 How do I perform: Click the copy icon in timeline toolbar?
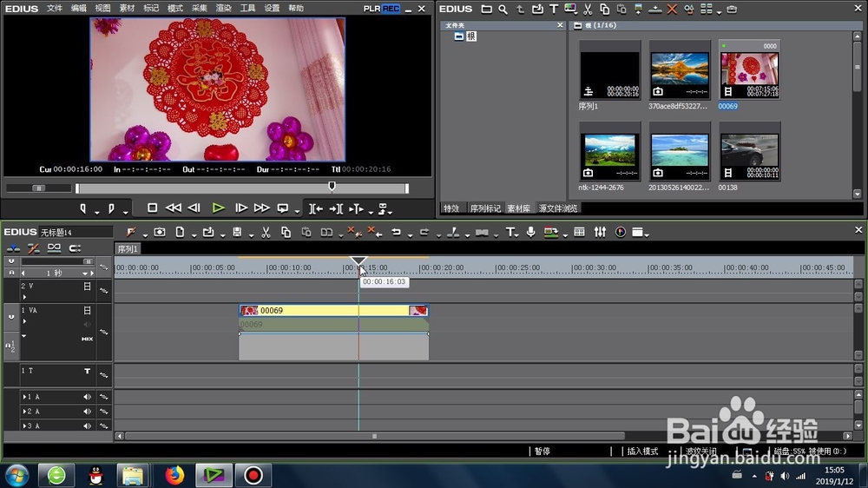click(x=286, y=232)
